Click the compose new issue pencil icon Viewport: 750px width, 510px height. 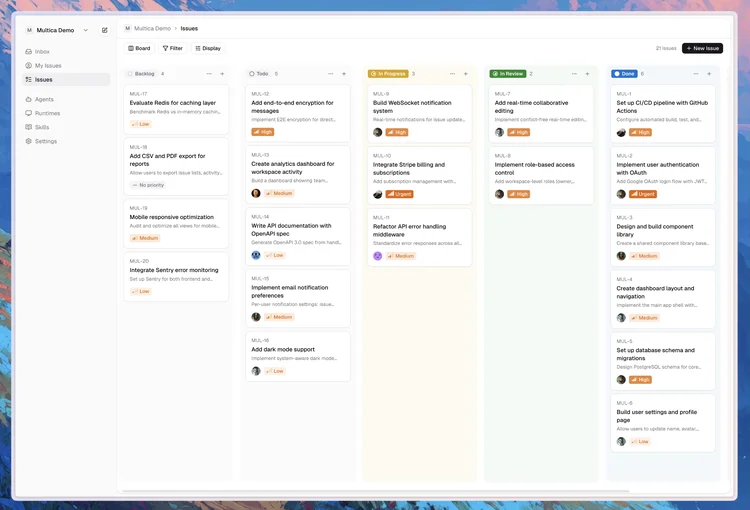point(104,30)
